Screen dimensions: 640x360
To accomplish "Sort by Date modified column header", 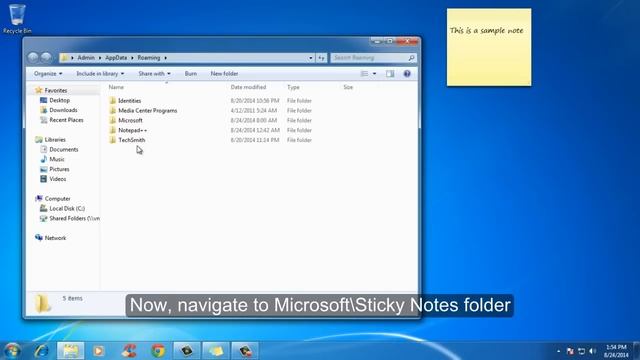I will click(248, 87).
